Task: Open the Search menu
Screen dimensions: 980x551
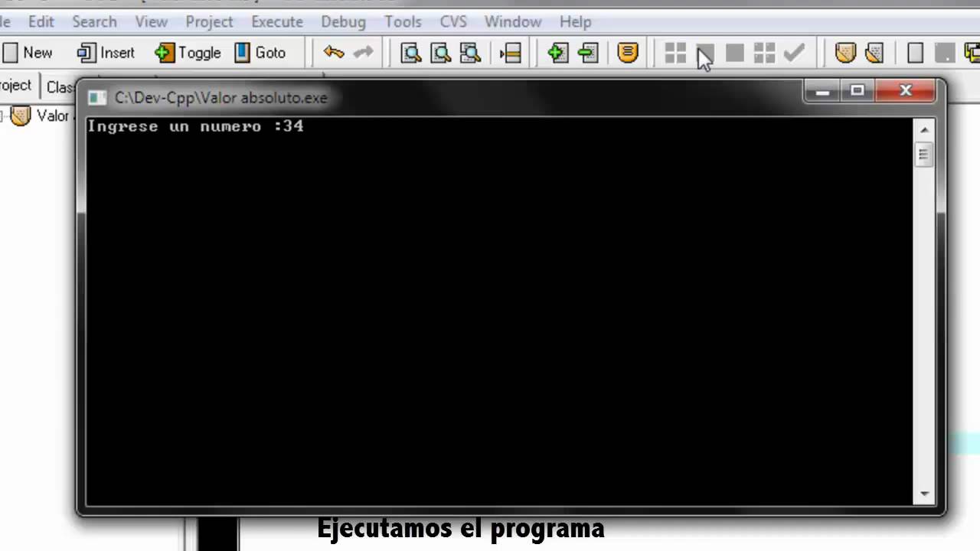Action: [x=94, y=21]
